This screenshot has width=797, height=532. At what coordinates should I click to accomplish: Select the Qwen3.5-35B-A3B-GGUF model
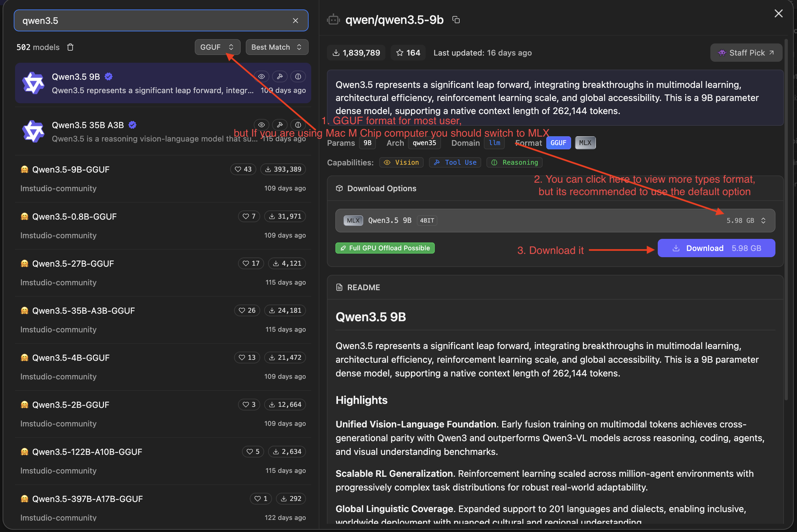click(163, 320)
